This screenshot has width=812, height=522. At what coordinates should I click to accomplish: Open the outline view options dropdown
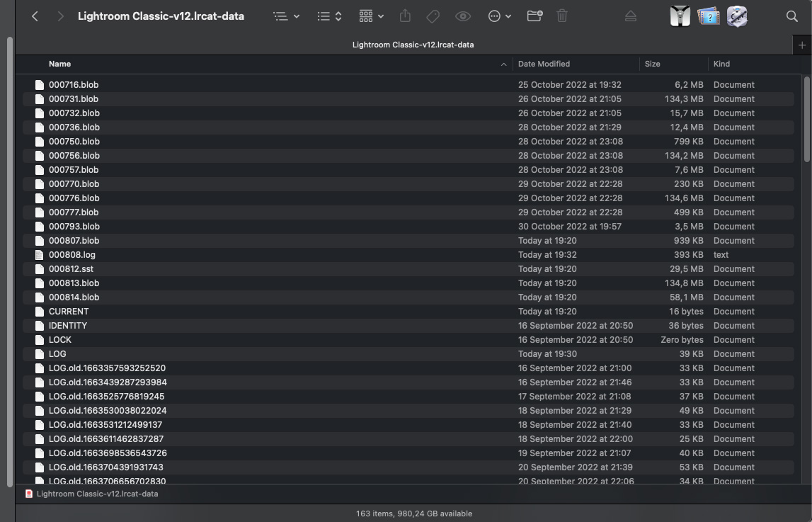287,16
